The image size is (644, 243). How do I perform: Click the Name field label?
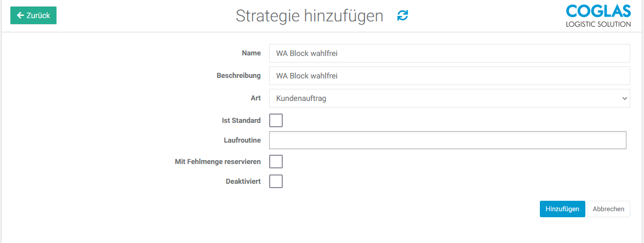(x=251, y=53)
